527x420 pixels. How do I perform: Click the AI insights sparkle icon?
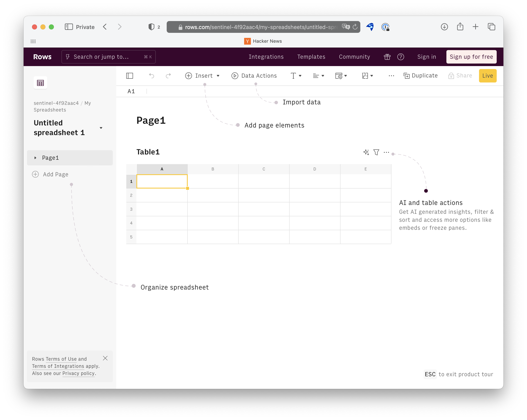pyautogui.click(x=366, y=152)
